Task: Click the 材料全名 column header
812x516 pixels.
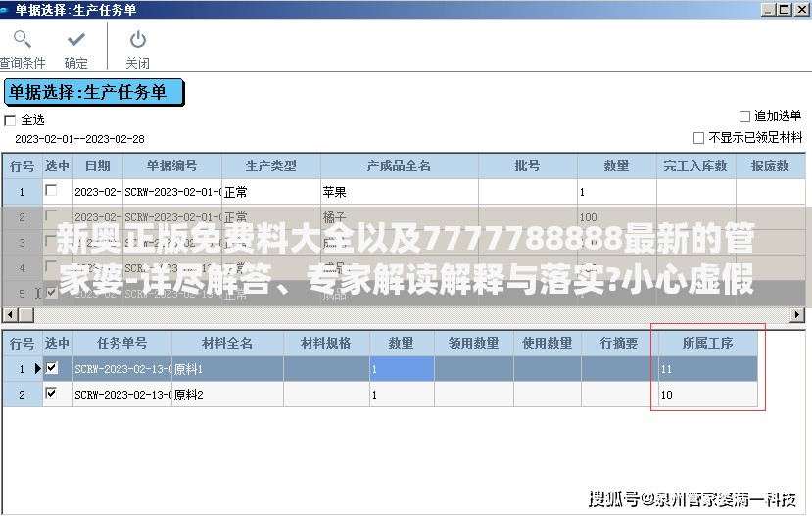Action: tap(227, 343)
